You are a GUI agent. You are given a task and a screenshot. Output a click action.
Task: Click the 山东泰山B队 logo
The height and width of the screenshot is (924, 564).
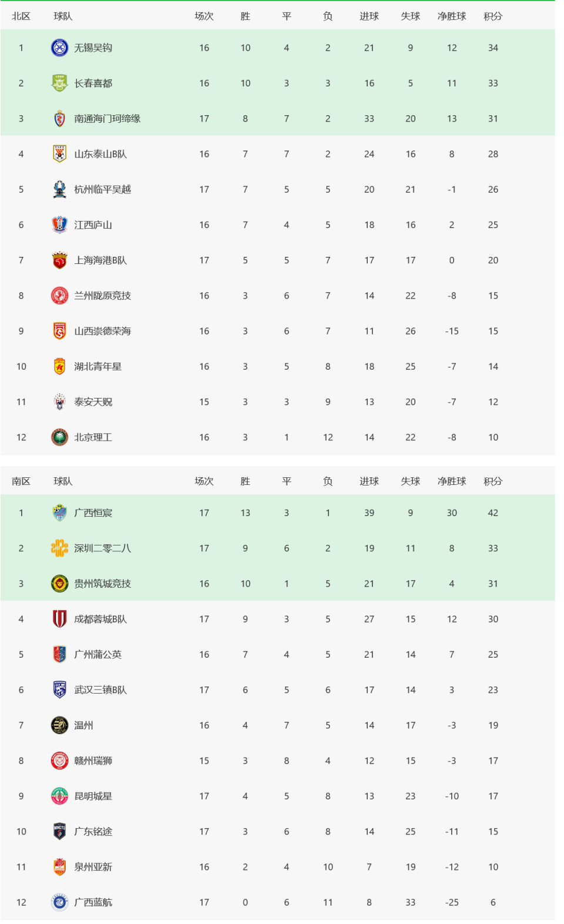(x=59, y=154)
